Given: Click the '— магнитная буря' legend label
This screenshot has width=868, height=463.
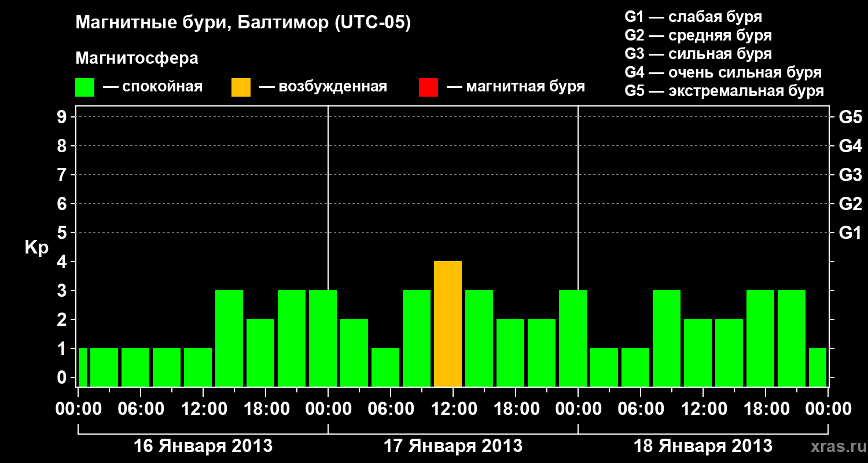Looking at the screenshot, I should 516,87.
